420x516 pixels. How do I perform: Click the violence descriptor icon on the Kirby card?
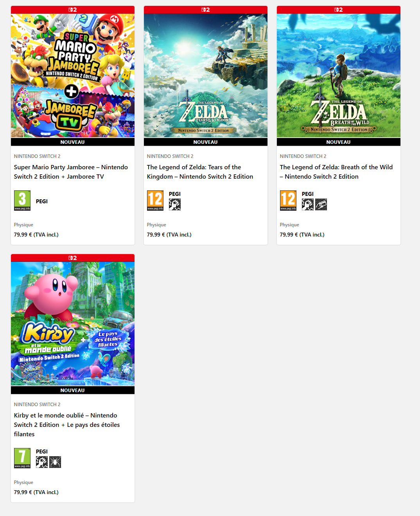click(42, 462)
